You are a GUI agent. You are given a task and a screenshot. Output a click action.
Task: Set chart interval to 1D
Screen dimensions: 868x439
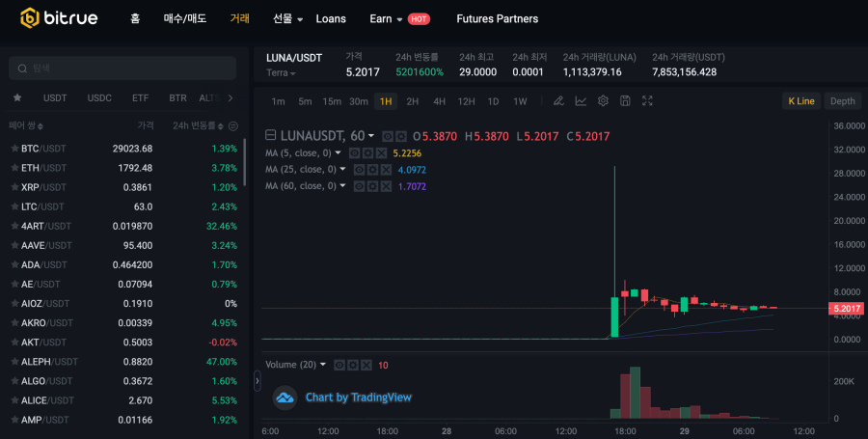(493, 101)
